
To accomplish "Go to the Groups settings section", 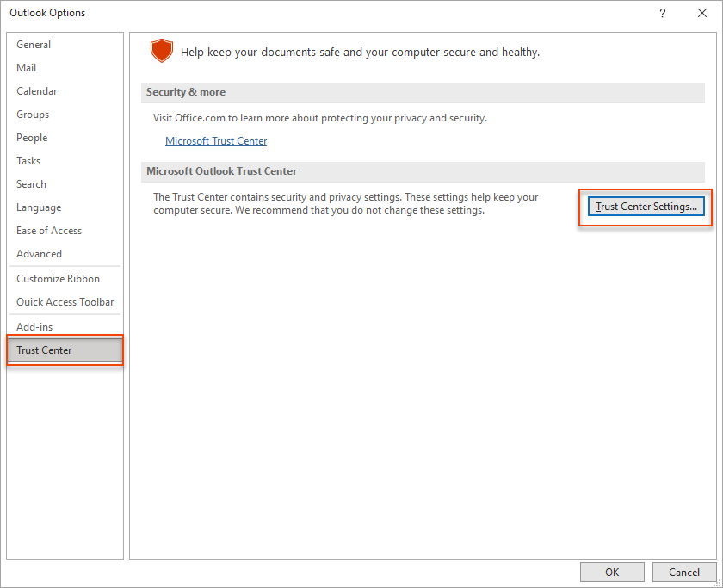I will (x=33, y=115).
